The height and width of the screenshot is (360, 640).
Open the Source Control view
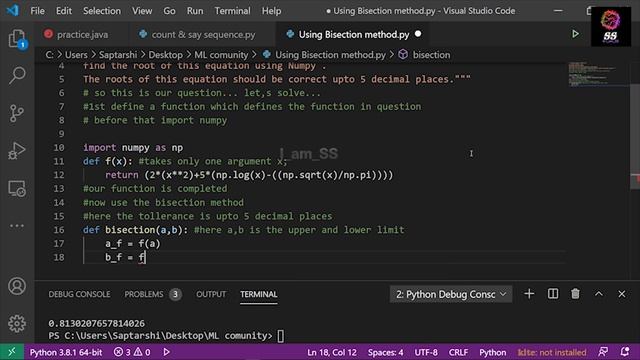point(16,113)
